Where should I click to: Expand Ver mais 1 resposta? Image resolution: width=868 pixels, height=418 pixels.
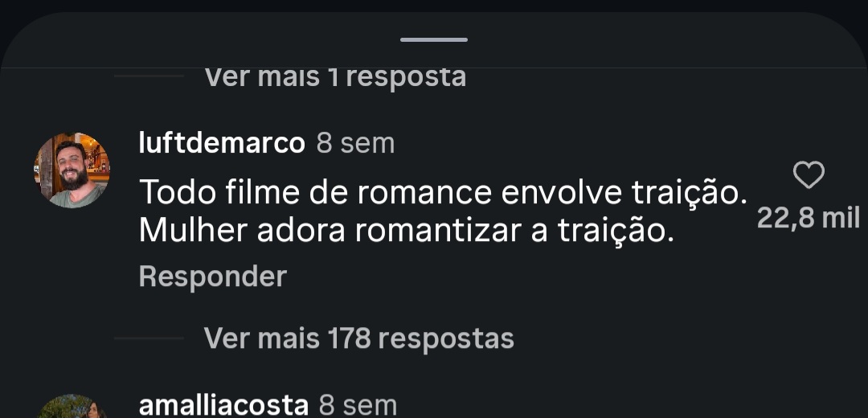pos(335,77)
